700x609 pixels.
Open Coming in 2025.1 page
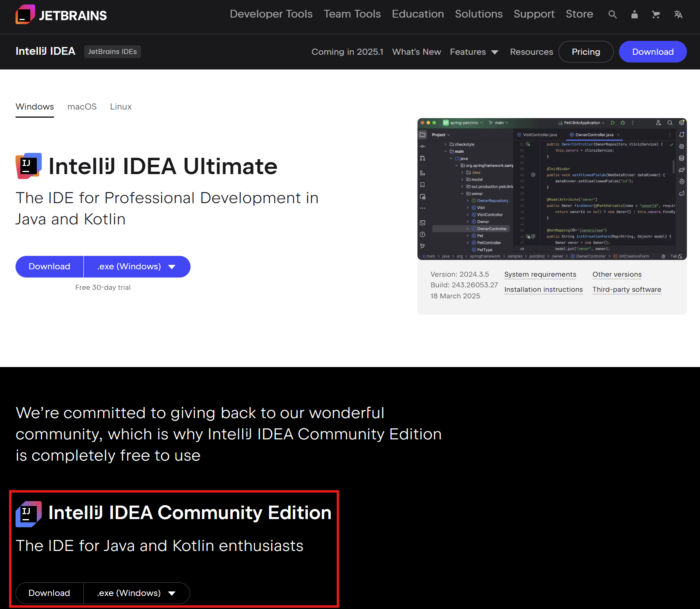click(348, 52)
